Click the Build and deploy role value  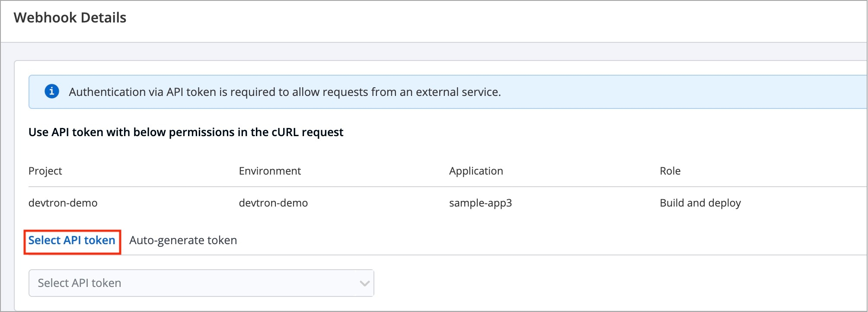point(700,203)
